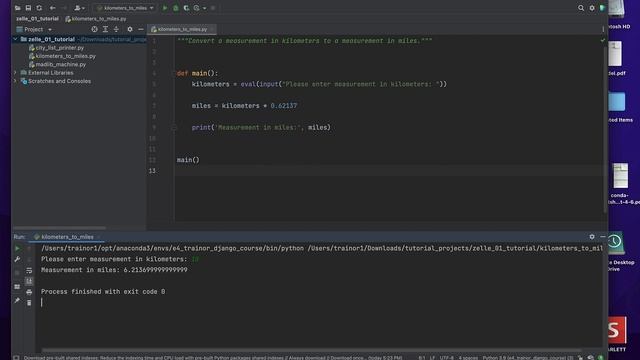
Task: Rerun program in Run panel
Action: coord(17,248)
